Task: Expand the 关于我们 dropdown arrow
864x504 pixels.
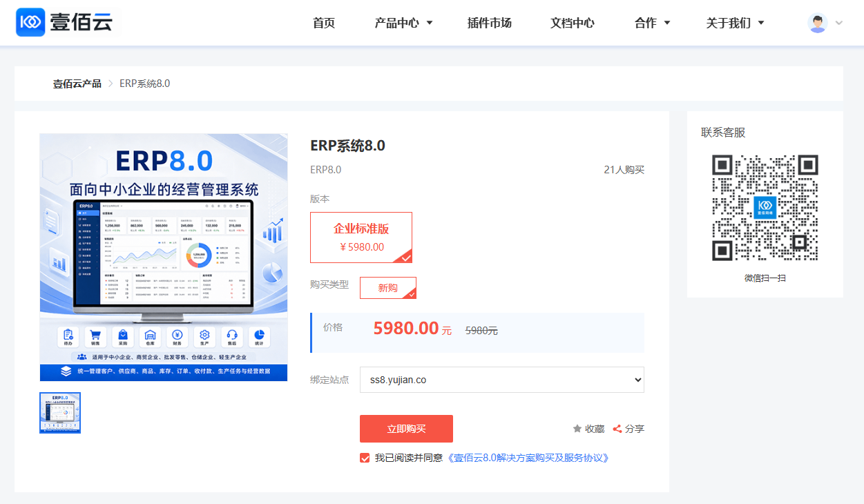Action: [761, 23]
